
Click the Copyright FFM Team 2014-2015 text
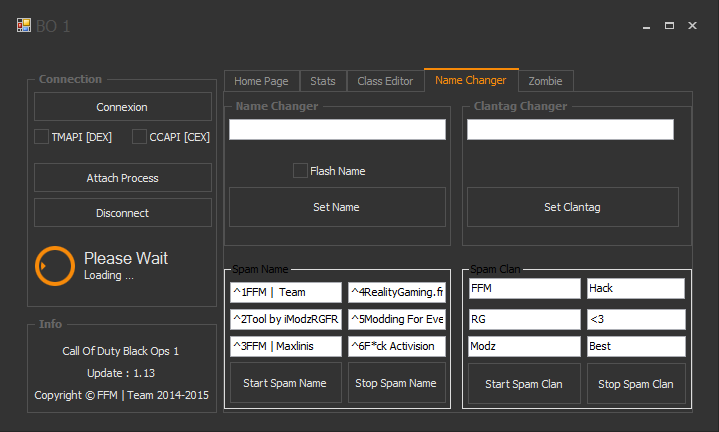122,395
